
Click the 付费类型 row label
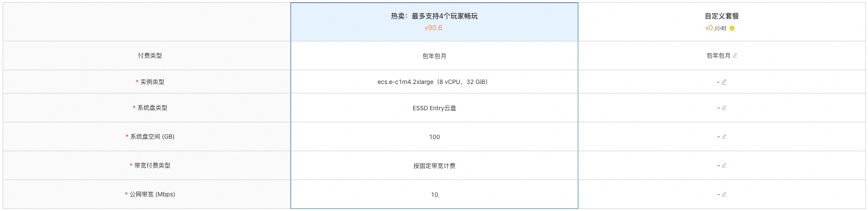pyautogui.click(x=150, y=56)
